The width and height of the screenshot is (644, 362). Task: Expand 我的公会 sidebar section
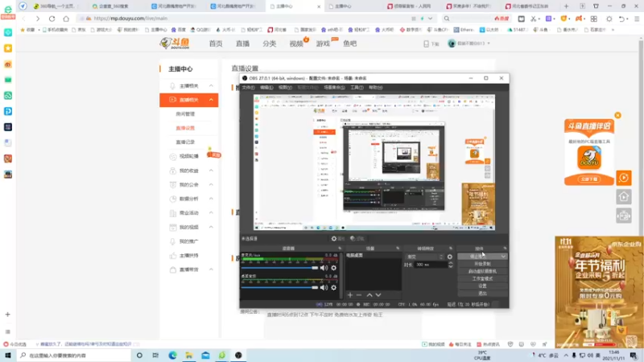point(211,185)
